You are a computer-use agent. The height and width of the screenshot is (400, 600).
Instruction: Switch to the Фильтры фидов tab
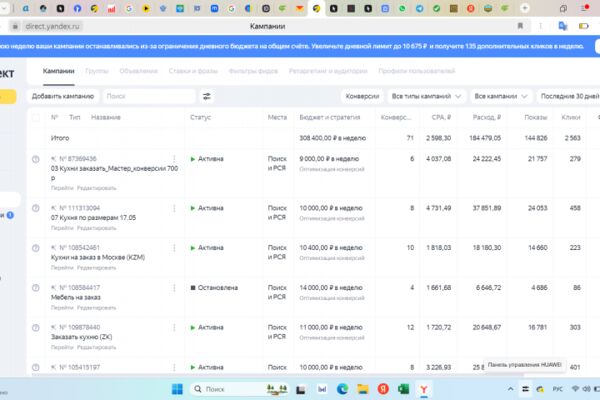[x=253, y=71]
